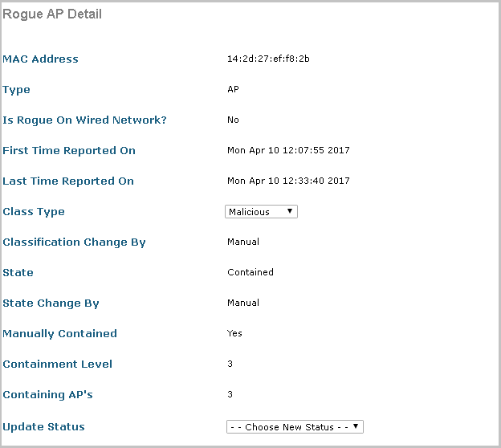The width and height of the screenshot is (501, 448).
Task: Click the Manually Contained label
Action: click(59, 334)
